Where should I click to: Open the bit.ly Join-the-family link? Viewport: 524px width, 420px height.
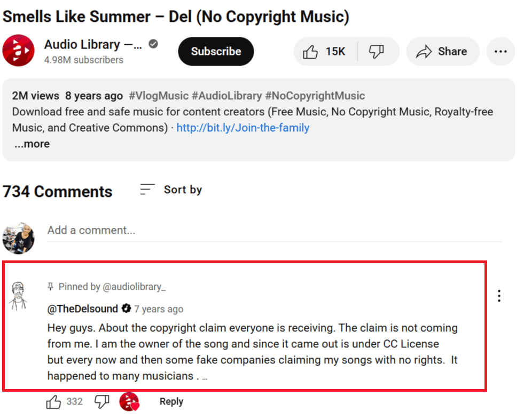(243, 128)
